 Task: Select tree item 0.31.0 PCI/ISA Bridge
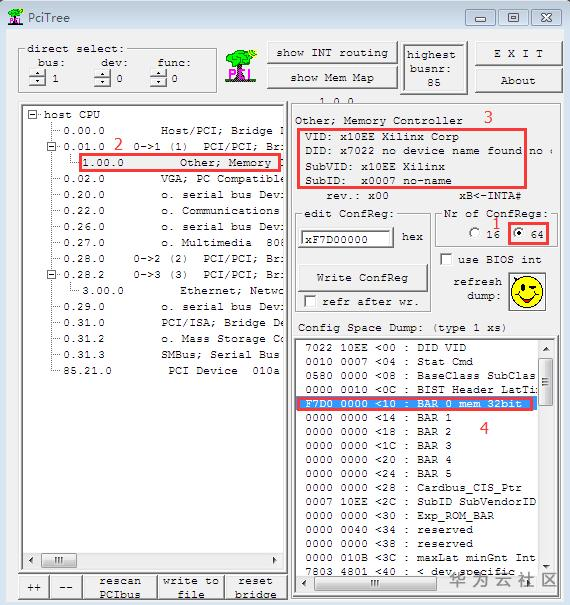point(173,323)
